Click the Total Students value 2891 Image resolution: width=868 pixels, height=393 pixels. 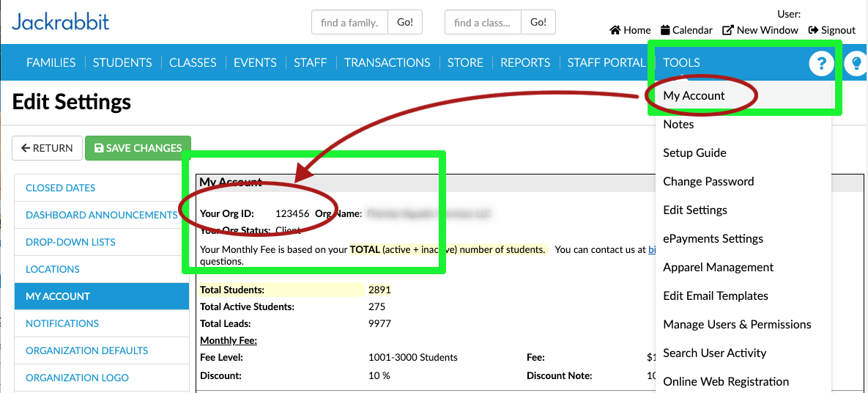(x=379, y=290)
